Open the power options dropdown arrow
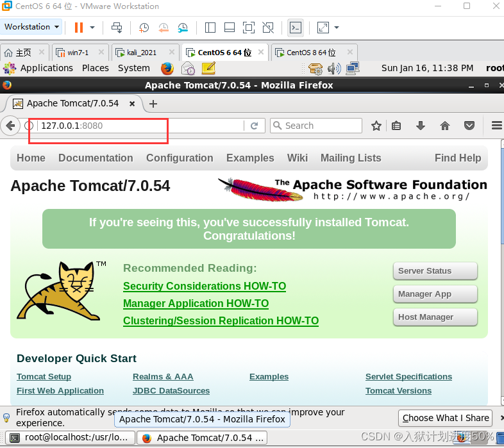The width and height of the screenshot is (504, 448). pyautogui.click(x=92, y=28)
